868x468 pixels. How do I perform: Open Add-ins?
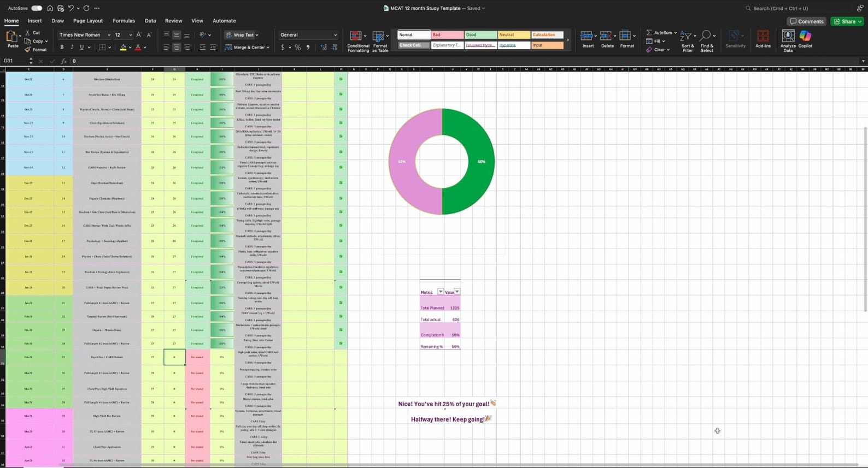763,39
